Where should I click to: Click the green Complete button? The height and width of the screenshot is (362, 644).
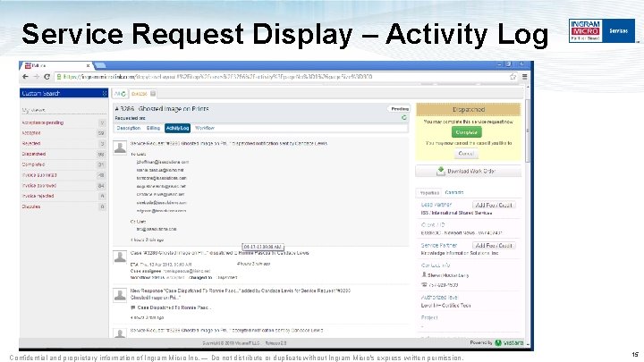(x=466, y=132)
